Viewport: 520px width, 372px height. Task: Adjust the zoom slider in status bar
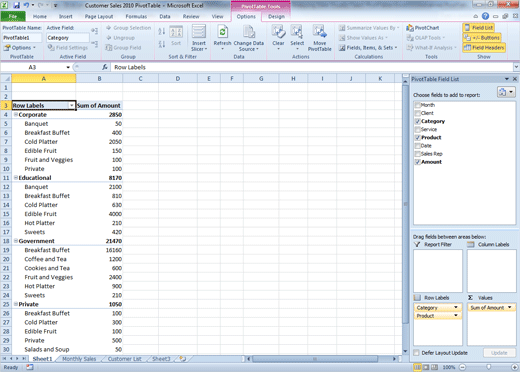click(489, 367)
